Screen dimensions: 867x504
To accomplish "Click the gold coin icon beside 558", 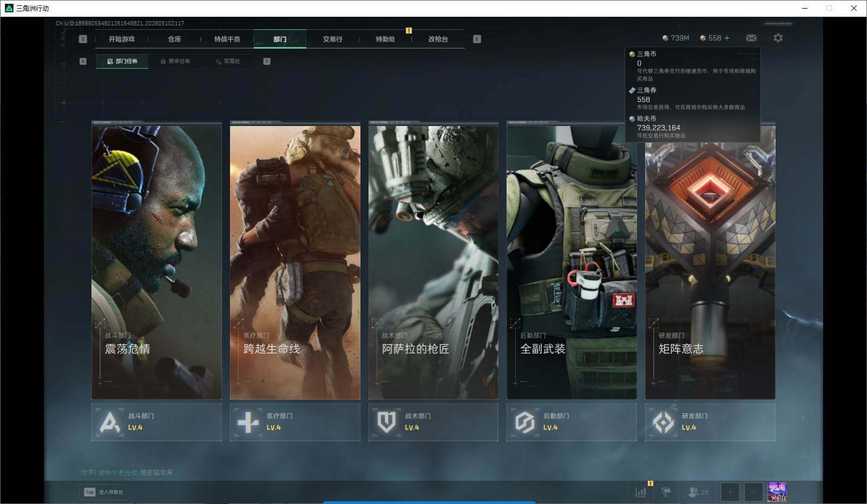I will 703,38.
